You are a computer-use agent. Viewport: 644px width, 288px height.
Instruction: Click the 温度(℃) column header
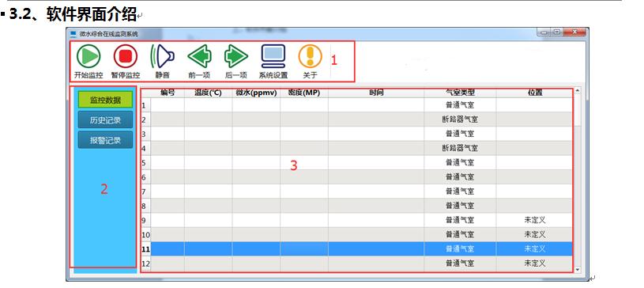(x=209, y=93)
